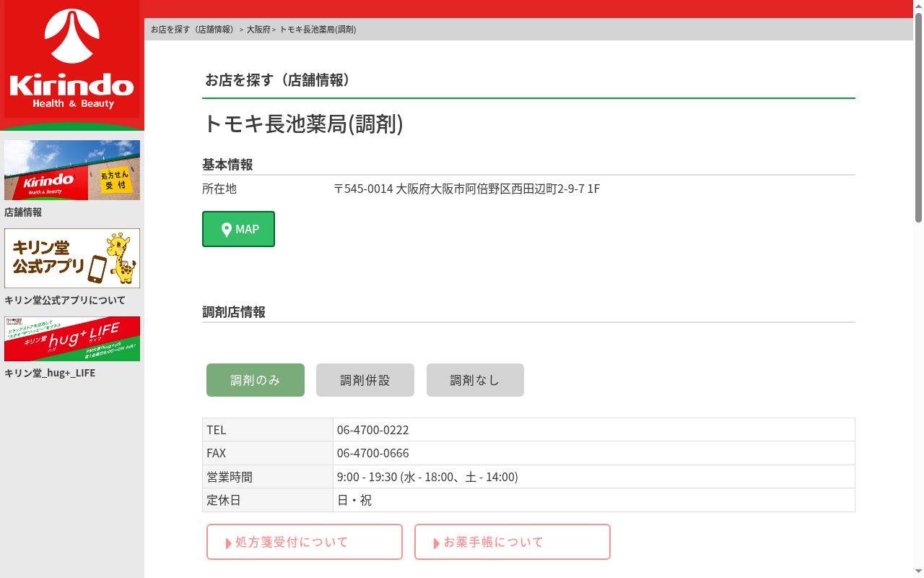The height and width of the screenshot is (578, 924).
Task: Click the 所在地 label
Action: click(219, 189)
